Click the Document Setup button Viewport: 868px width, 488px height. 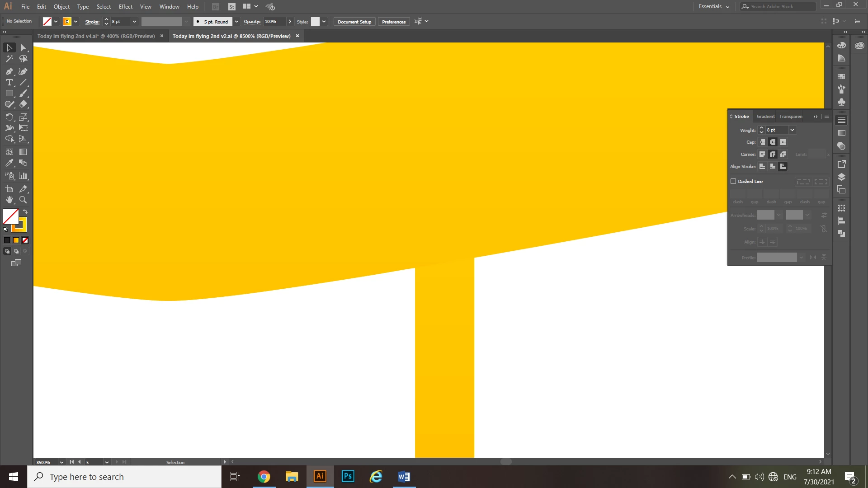[x=354, y=22]
